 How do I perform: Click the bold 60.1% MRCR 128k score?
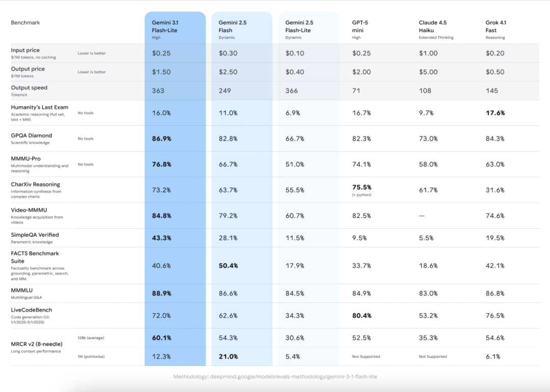point(162,338)
